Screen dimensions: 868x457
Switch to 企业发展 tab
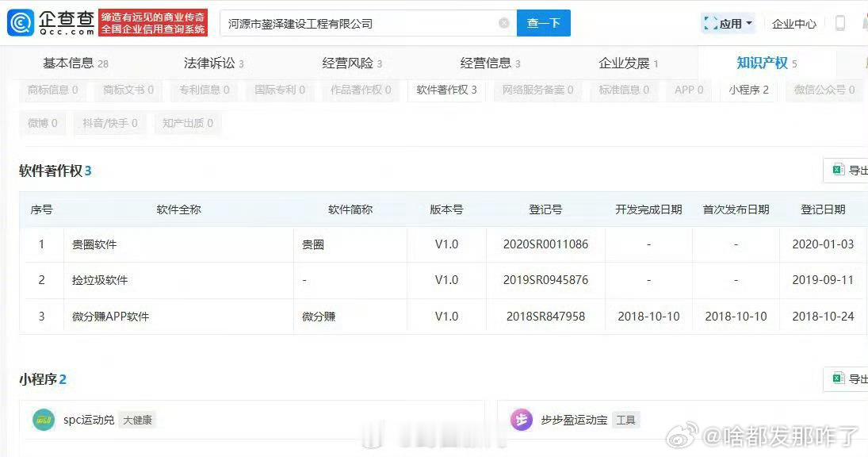pyautogui.click(x=629, y=63)
